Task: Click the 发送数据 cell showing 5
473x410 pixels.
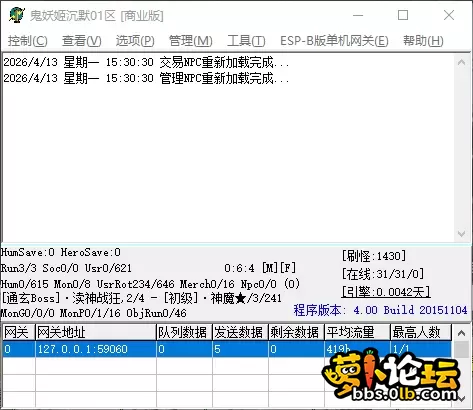Action: point(240,349)
